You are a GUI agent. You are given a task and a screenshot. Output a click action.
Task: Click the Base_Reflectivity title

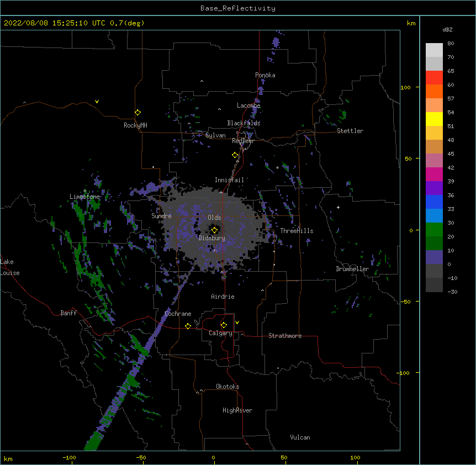pyautogui.click(x=238, y=8)
